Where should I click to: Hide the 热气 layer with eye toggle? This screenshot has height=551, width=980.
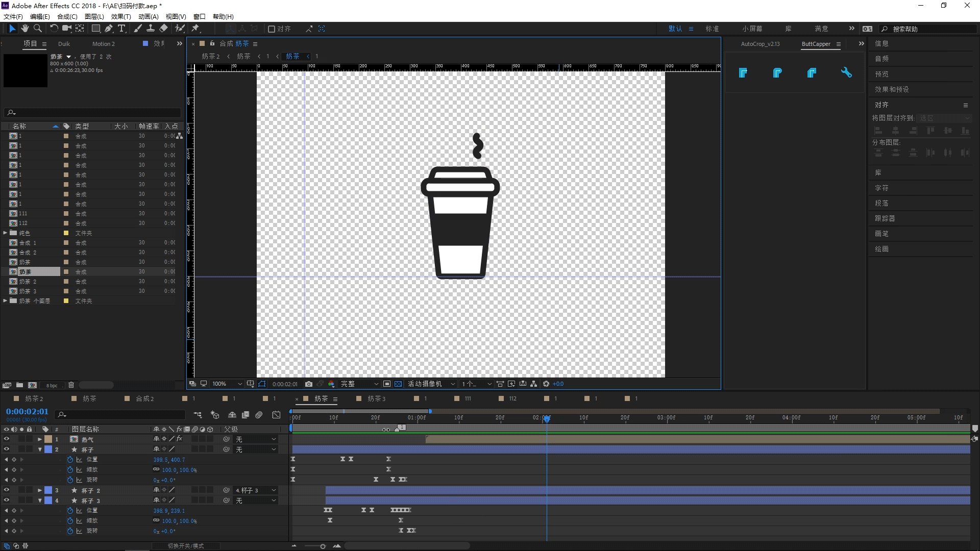click(x=6, y=439)
